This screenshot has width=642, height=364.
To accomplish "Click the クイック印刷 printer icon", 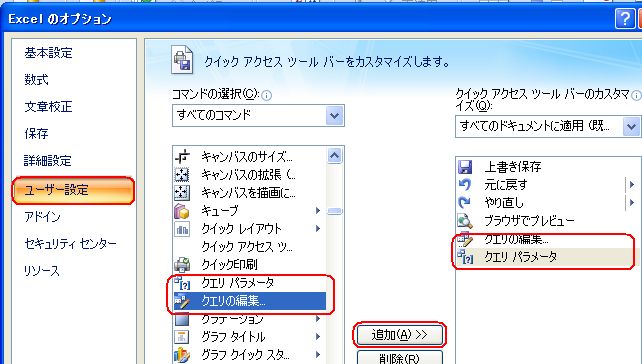I will click(182, 265).
